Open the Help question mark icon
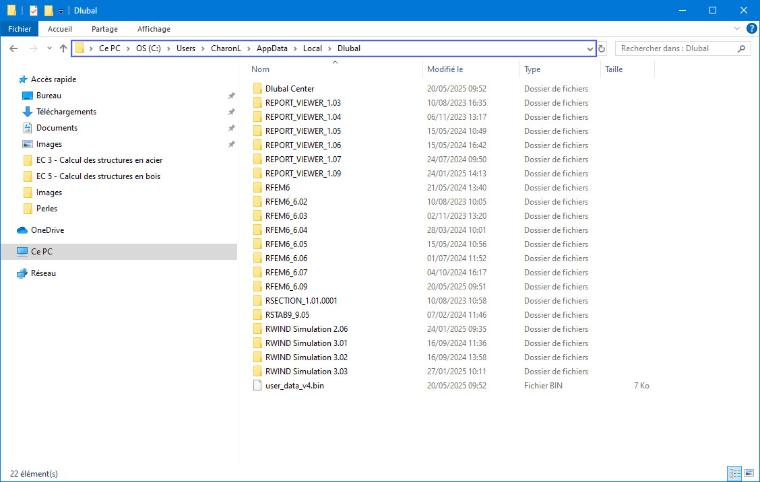 pos(752,29)
